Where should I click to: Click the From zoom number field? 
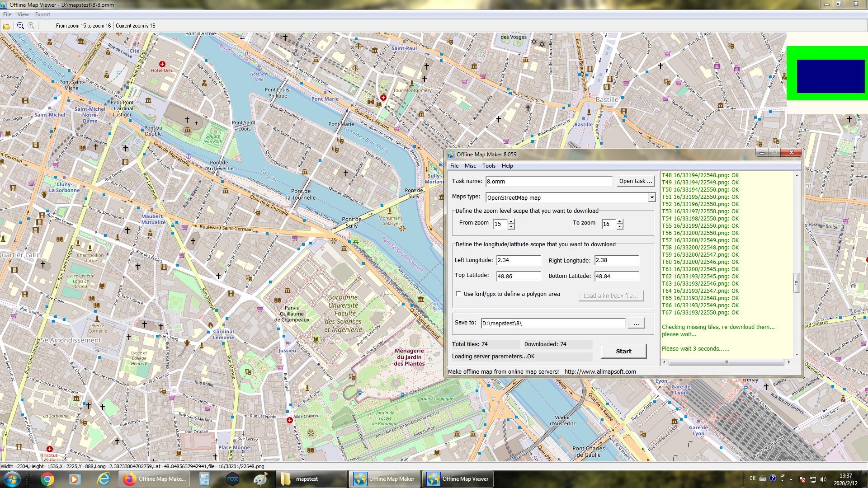click(500, 224)
